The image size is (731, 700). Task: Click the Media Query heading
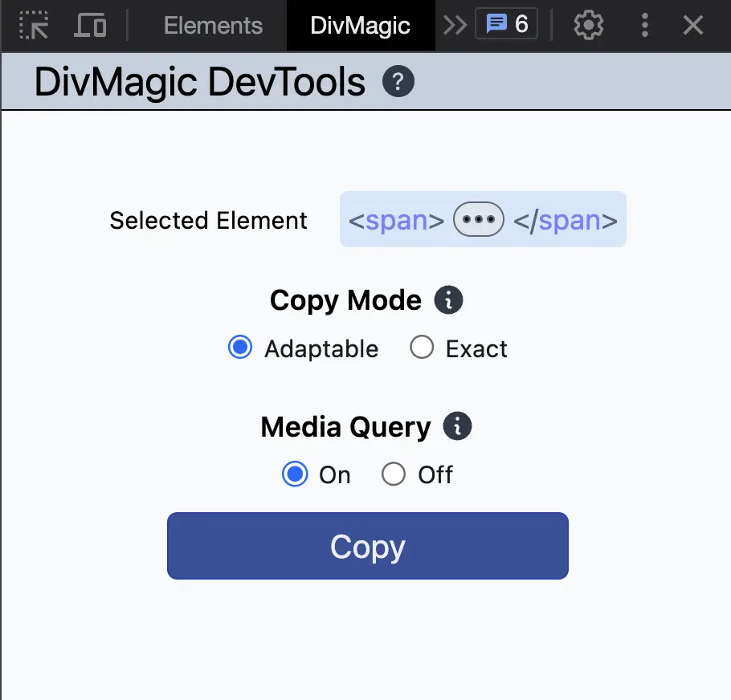click(345, 427)
